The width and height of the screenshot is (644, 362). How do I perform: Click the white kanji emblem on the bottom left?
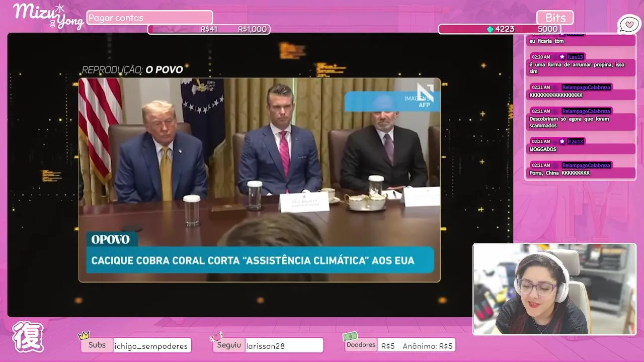(x=28, y=336)
